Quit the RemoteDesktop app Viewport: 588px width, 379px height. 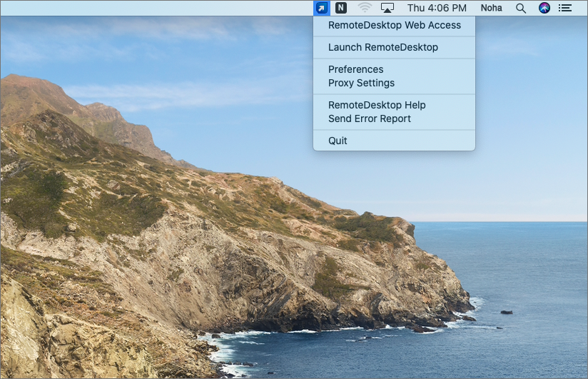[338, 141]
